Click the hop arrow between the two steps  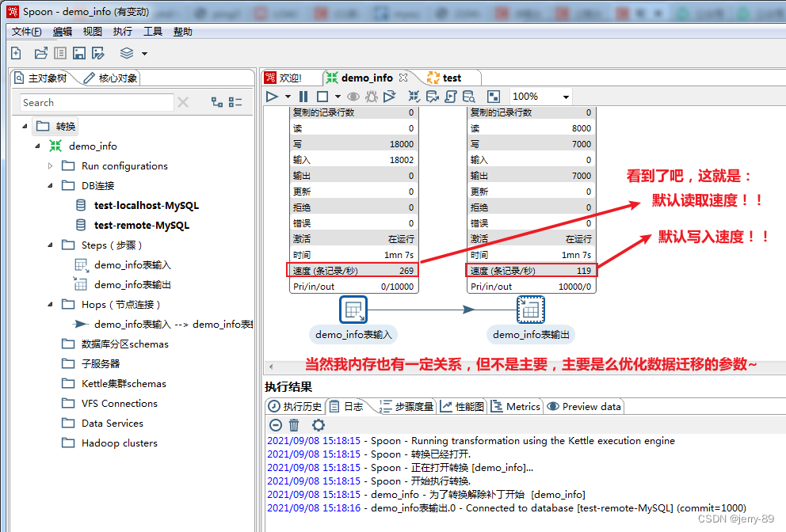tap(468, 310)
